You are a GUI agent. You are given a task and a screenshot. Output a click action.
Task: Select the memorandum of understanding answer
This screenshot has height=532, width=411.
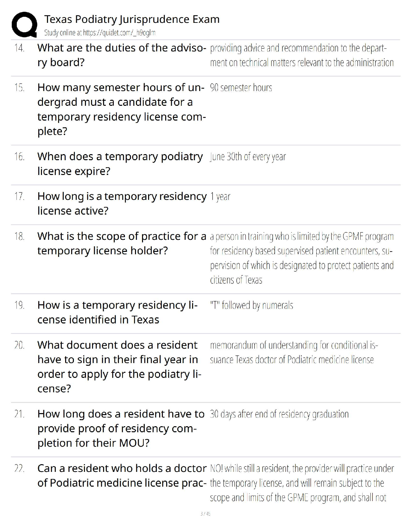click(294, 352)
